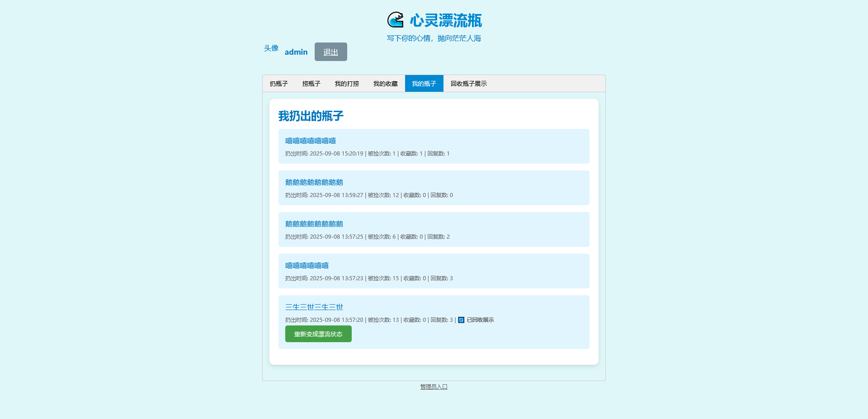The height and width of the screenshot is (419, 868).
Task: Open the 捞瓶子 tab
Action: pyautogui.click(x=311, y=84)
